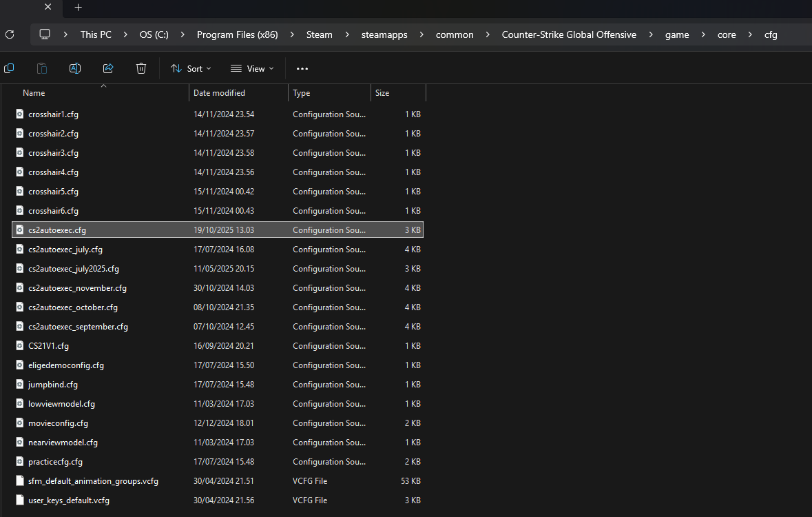Click the Paste icon in toolbar
812x517 pixels.
[42, 68]
